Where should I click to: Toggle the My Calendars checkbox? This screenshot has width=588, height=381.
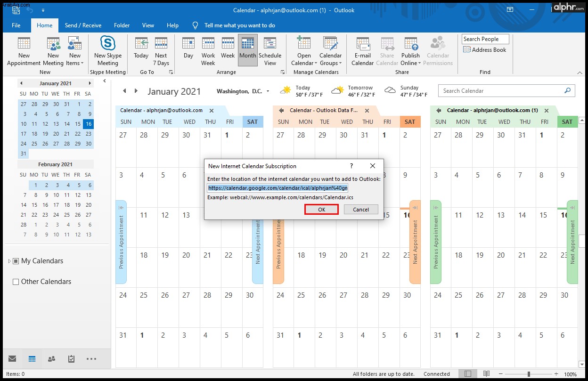pos(16,261)
